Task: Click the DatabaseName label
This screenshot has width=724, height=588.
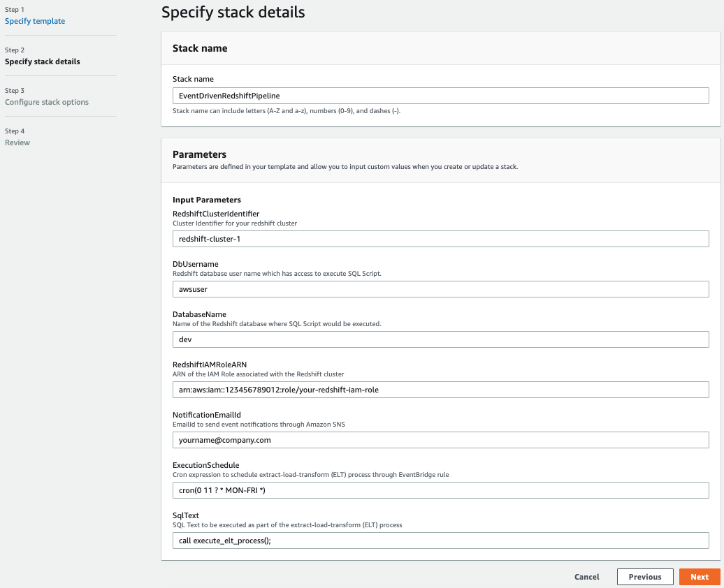Action: point(199,314)
